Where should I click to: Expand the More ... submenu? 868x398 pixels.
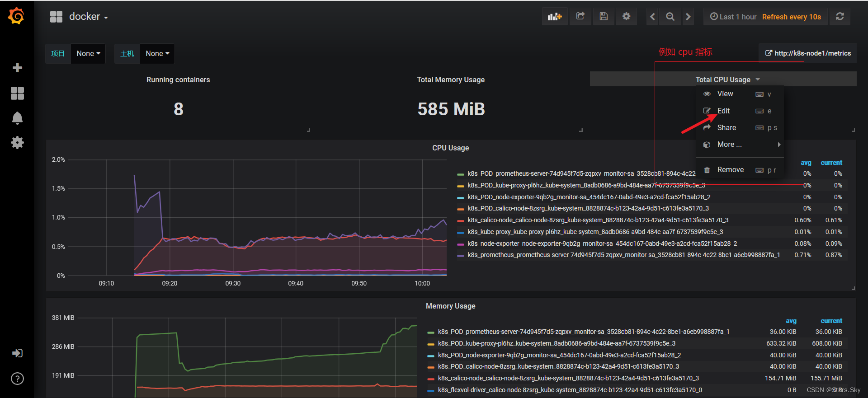[740, 145]
